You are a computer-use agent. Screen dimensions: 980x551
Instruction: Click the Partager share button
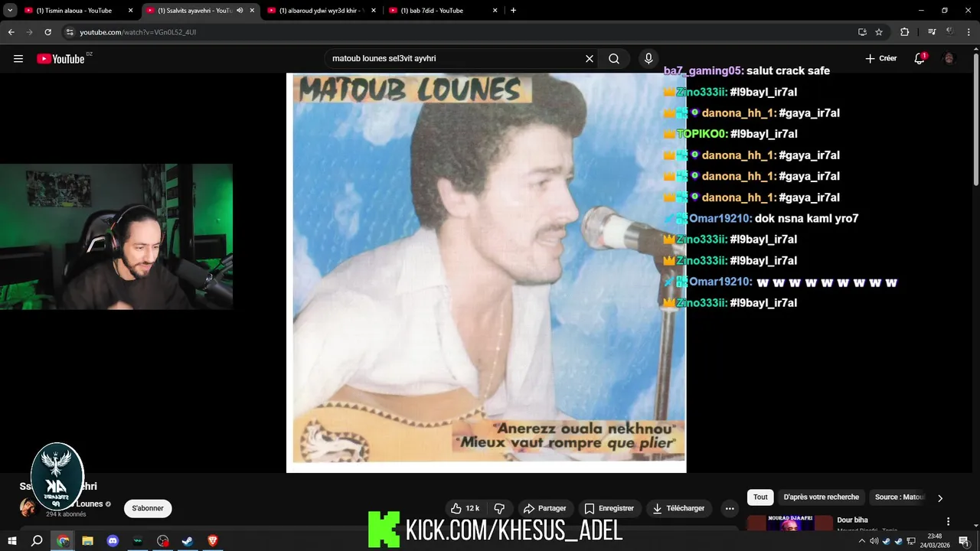[x=544, y=508]
